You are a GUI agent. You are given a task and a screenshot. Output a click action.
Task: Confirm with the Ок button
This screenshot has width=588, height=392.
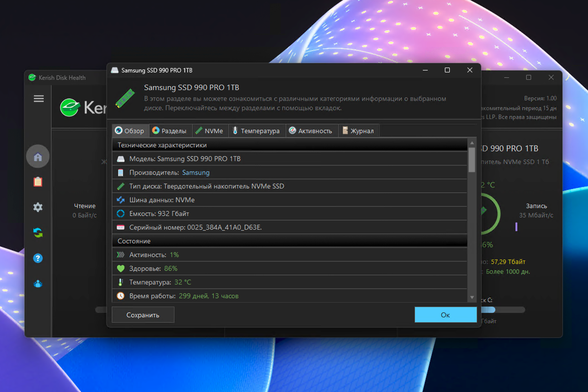click(446, 315)
